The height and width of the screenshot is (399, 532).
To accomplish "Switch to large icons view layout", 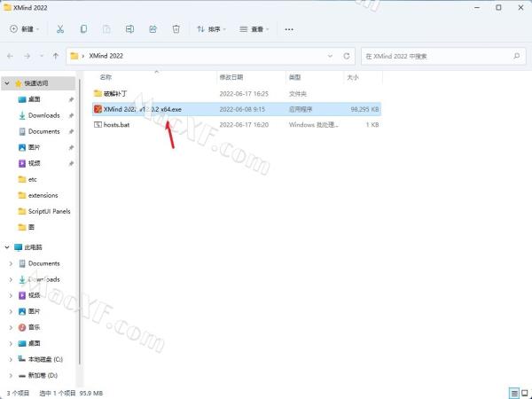I will (x=525, y=393).
